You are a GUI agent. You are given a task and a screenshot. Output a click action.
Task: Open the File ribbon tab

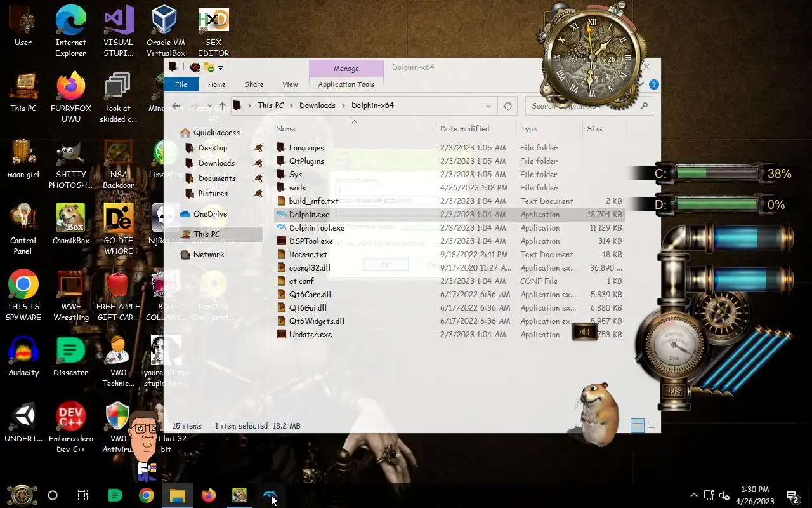click(181, 84)
